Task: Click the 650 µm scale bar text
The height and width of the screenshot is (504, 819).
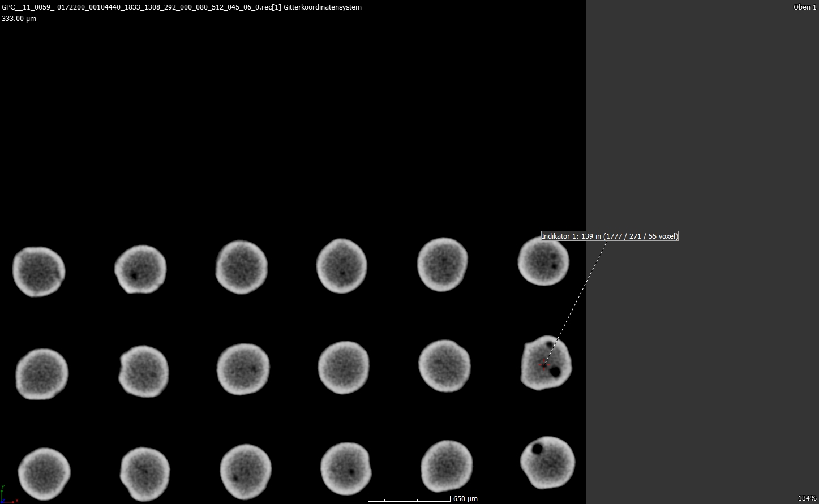Action: (x=465, y=499)
